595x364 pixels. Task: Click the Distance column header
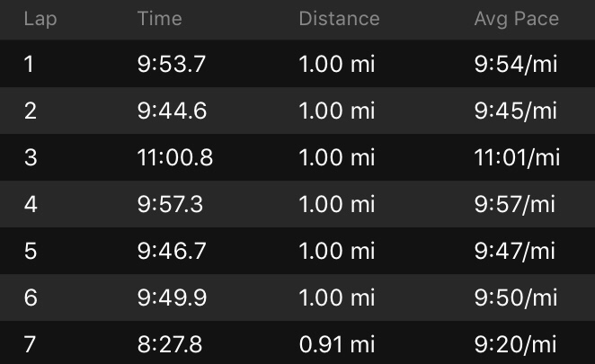click(x=339, y=19)
